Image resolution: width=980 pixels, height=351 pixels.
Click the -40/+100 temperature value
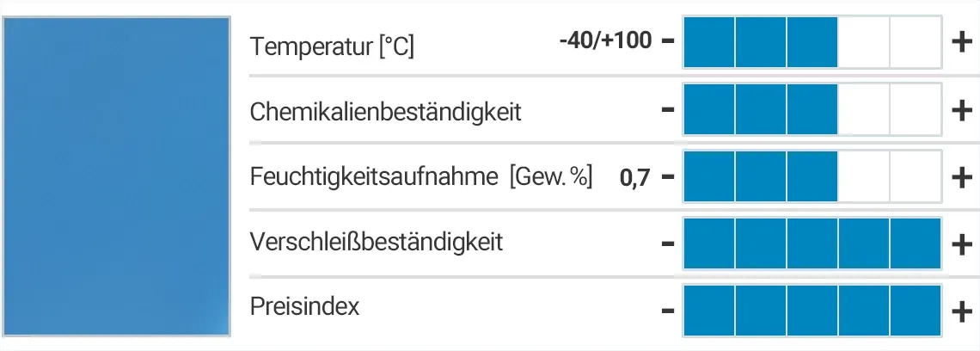[x=604, y=40]
